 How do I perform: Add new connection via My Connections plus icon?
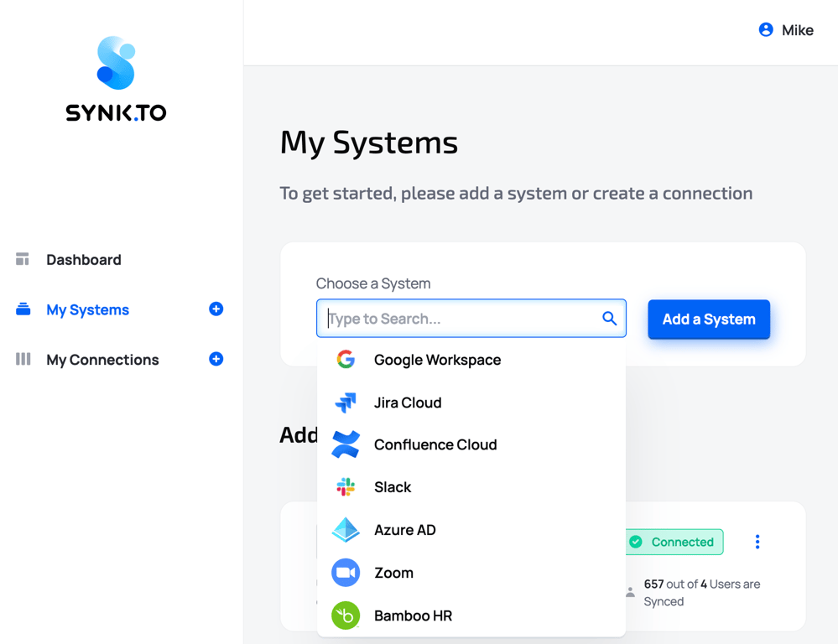(x=216, y=359)
